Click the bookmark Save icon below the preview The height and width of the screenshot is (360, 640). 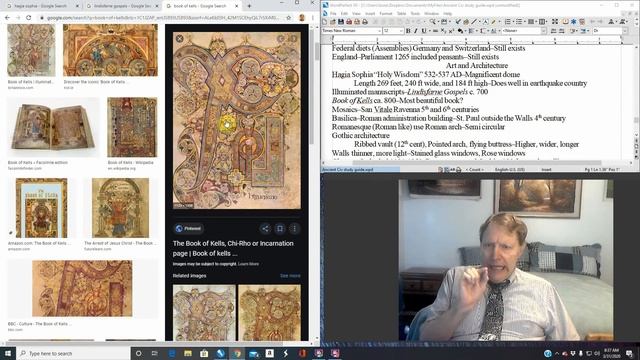click(x=280, y=229)
